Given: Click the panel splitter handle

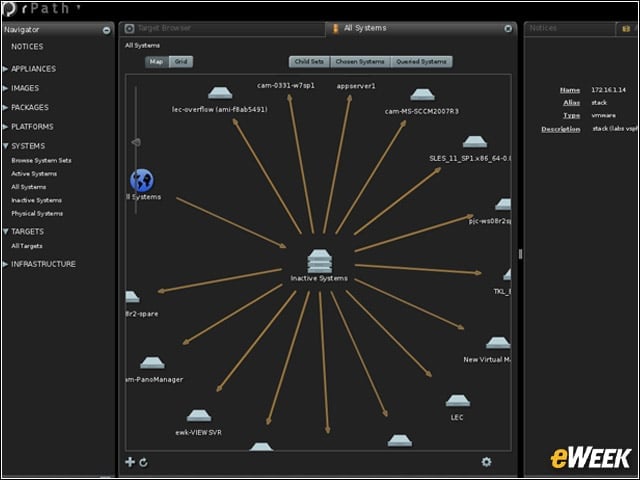Looking at the screenshot, I should point(520,254).
